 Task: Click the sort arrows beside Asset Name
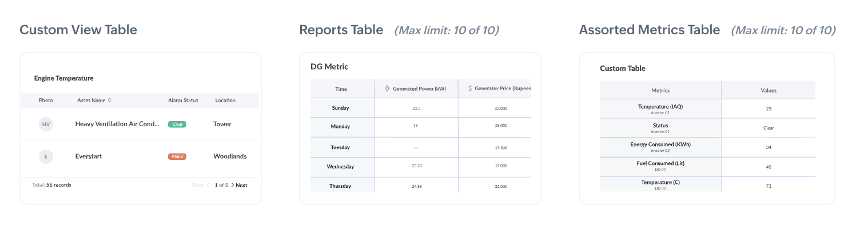[x=109, y=100]
